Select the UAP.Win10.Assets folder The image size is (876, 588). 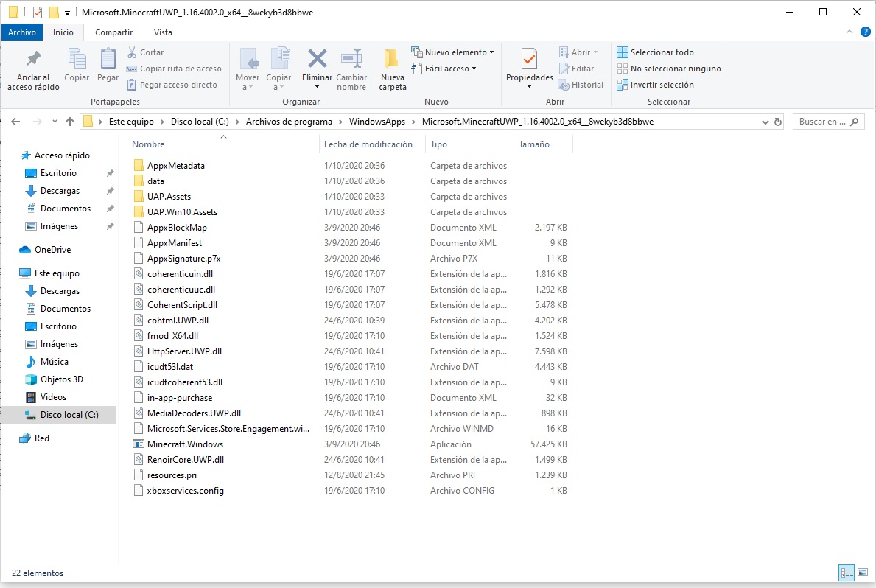[x=182, y=211]
